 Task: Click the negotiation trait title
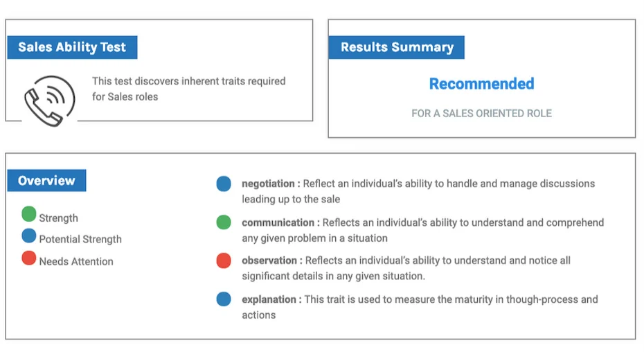(x=268, y=184)
